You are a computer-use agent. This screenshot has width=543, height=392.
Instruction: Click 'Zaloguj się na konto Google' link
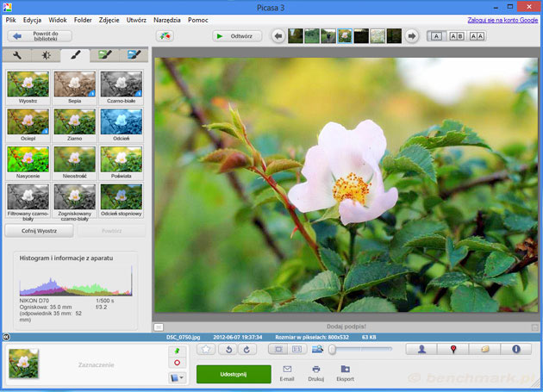coord(502,19)
